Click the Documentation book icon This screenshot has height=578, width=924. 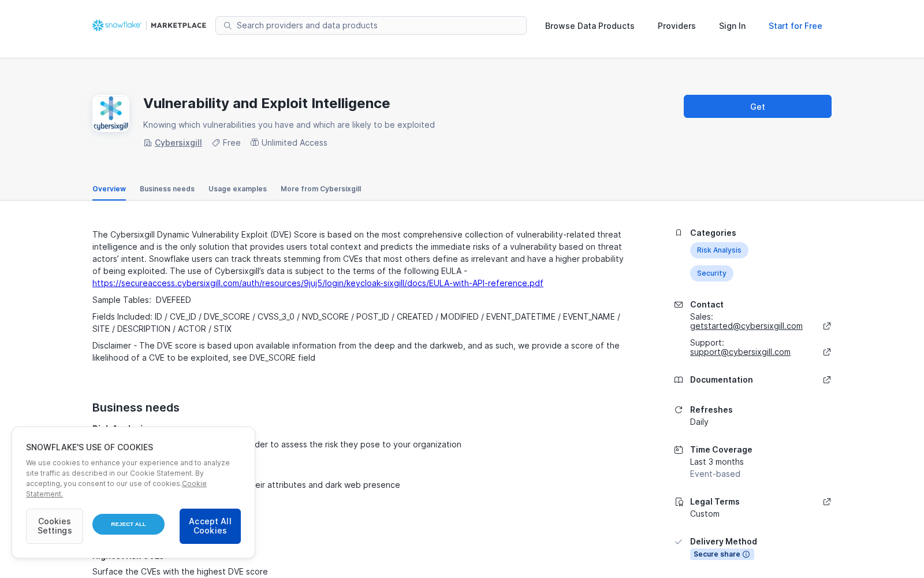(x=679, y=380)
